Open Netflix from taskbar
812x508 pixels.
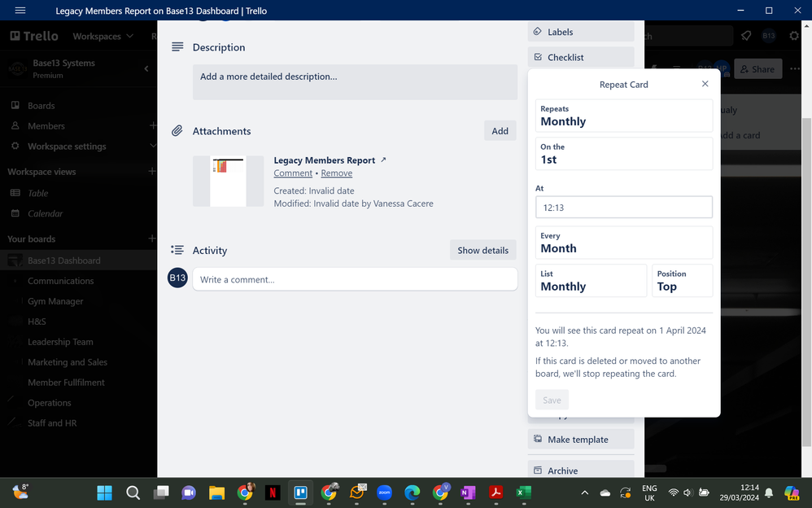(273, 493)
